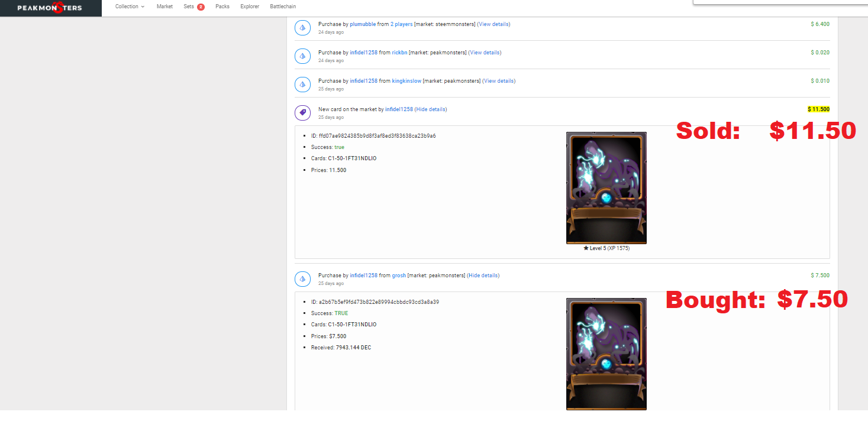Image resolution: width=868 pixels, height=431 pixels.
Task: Open infidel1258 link in the rickbn purchase row
Action: pos(363,53)
